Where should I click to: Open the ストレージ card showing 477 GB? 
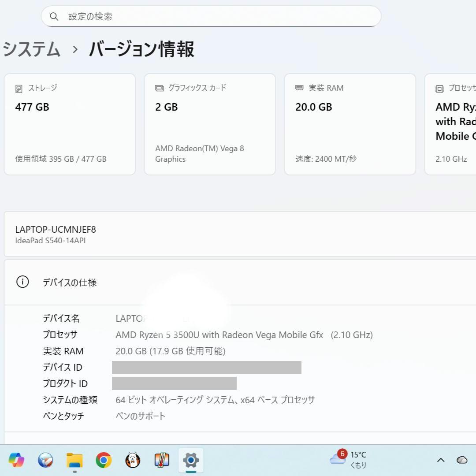pyautogui.click(x=70, y=124)
